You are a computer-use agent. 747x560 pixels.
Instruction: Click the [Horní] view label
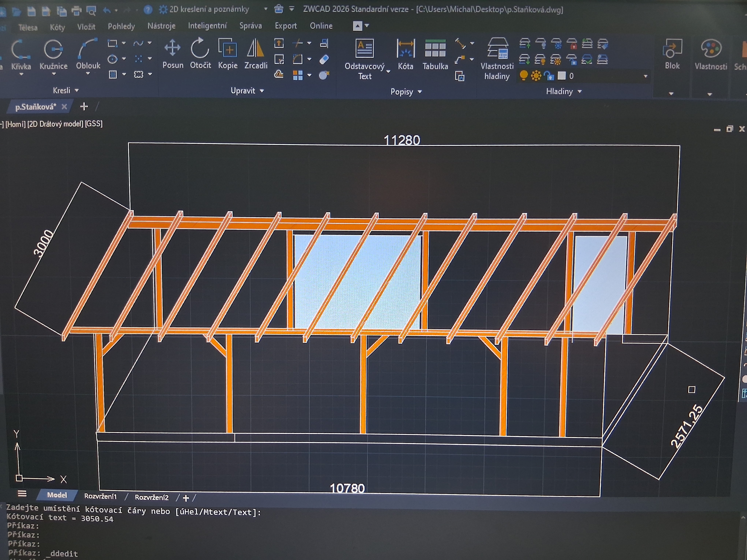(16, 124)
